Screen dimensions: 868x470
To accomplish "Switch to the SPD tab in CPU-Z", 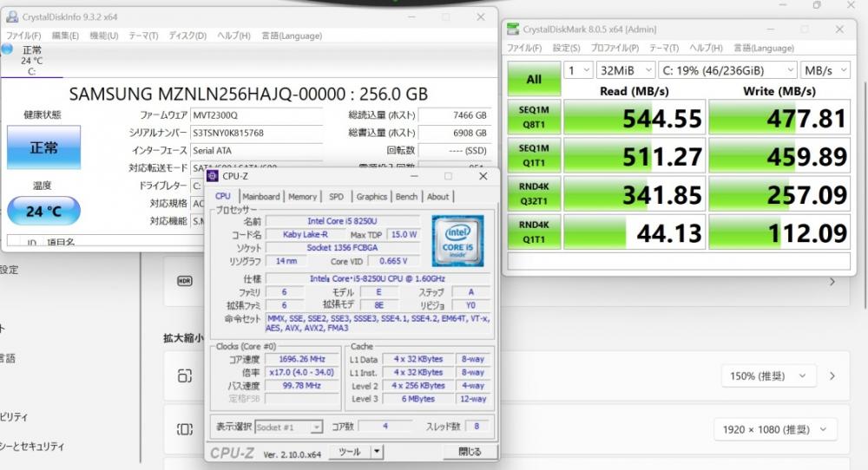I will [x=336, y=196].
